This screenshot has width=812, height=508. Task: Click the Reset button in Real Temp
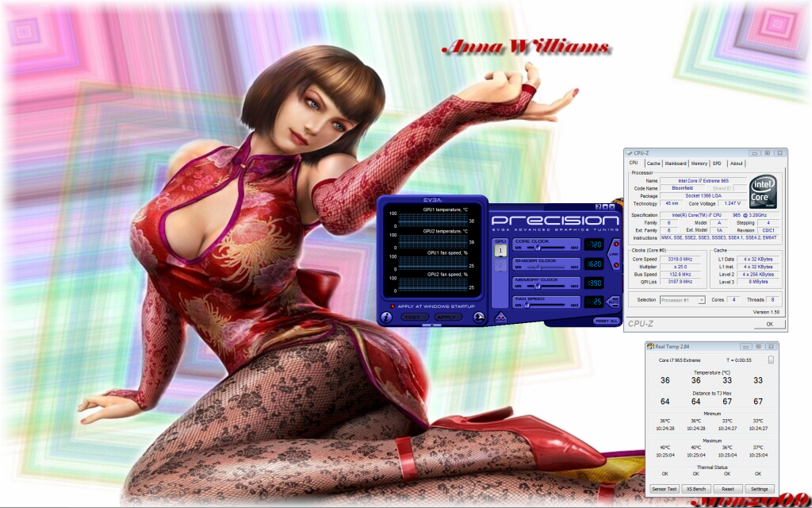(x=728, y=489)
